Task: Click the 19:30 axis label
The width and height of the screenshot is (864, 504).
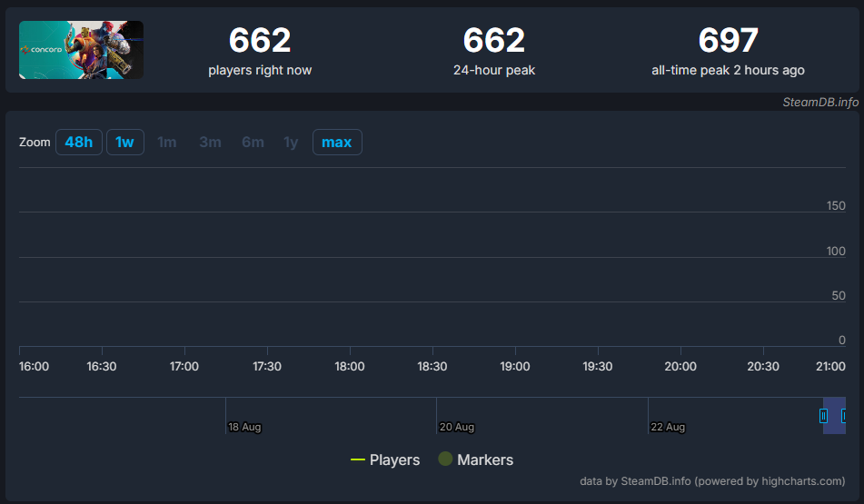Action: 597,366
